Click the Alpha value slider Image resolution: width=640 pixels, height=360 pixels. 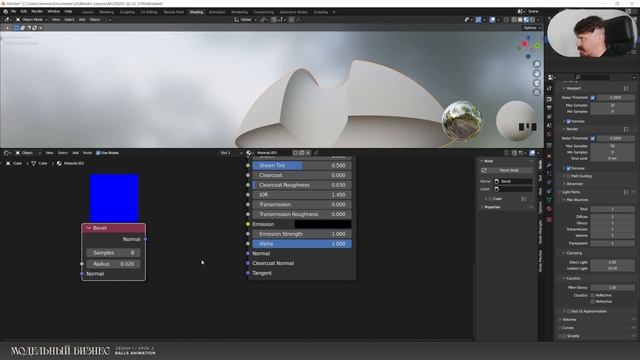point(302,244)
